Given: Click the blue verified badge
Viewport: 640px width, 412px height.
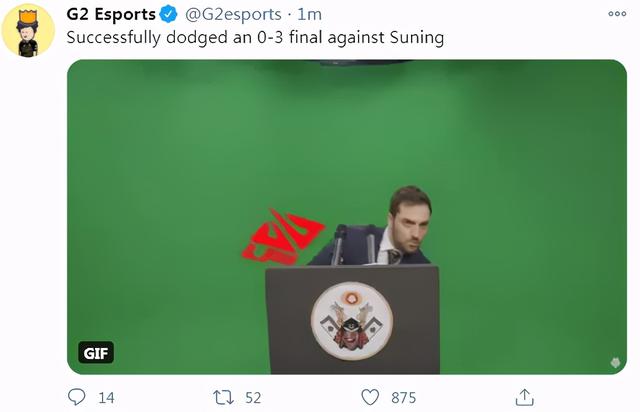Looking at the screenshot, I should (168, 14).
